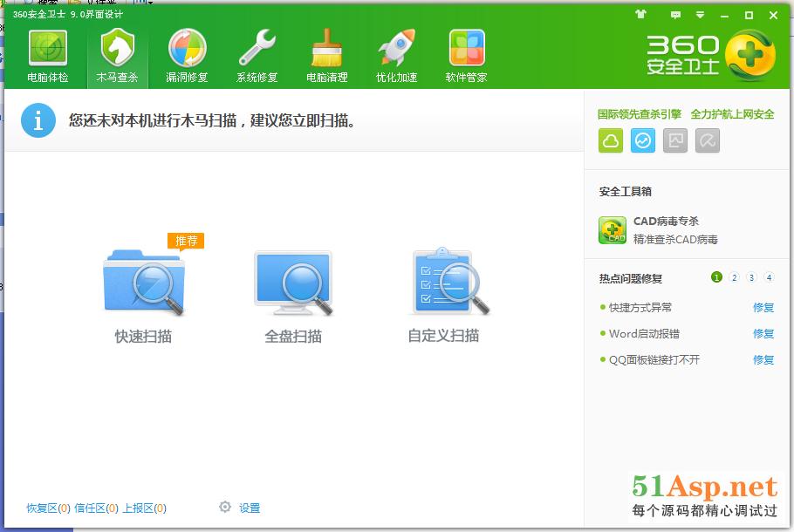Open the feedback speech-bubble icon
This screenshot has height=532, width=794.
click(675, 15)
